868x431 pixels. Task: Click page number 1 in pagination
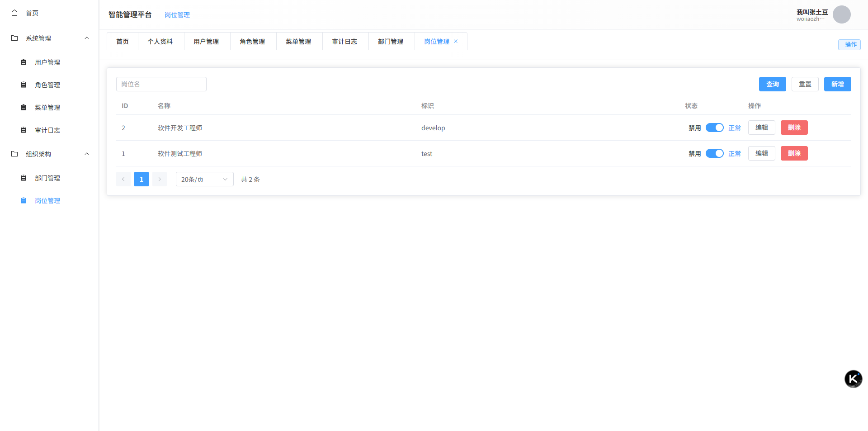(142, 179)
